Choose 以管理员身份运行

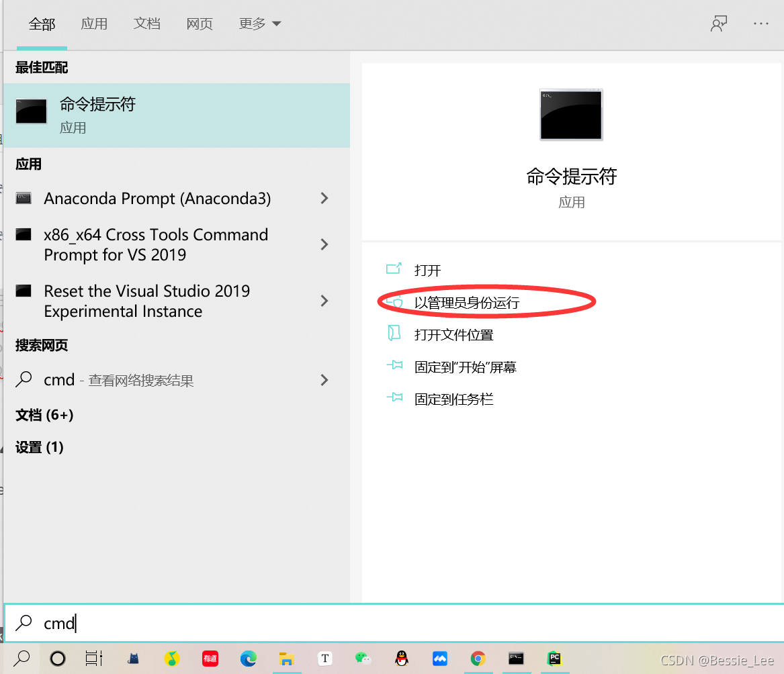(467, 303)
